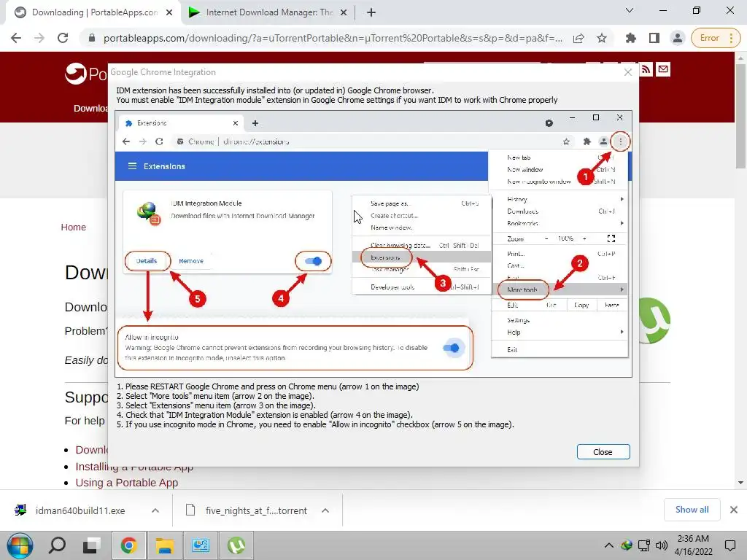
Task: Open the Using a Portable App link
Action: (x=127, y=483)
